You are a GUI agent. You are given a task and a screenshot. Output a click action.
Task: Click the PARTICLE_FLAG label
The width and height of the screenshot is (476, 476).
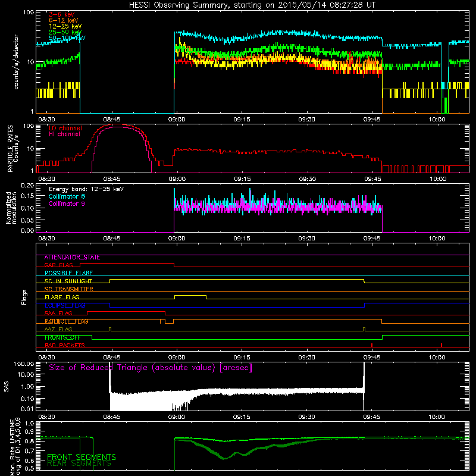pos(67,321)
